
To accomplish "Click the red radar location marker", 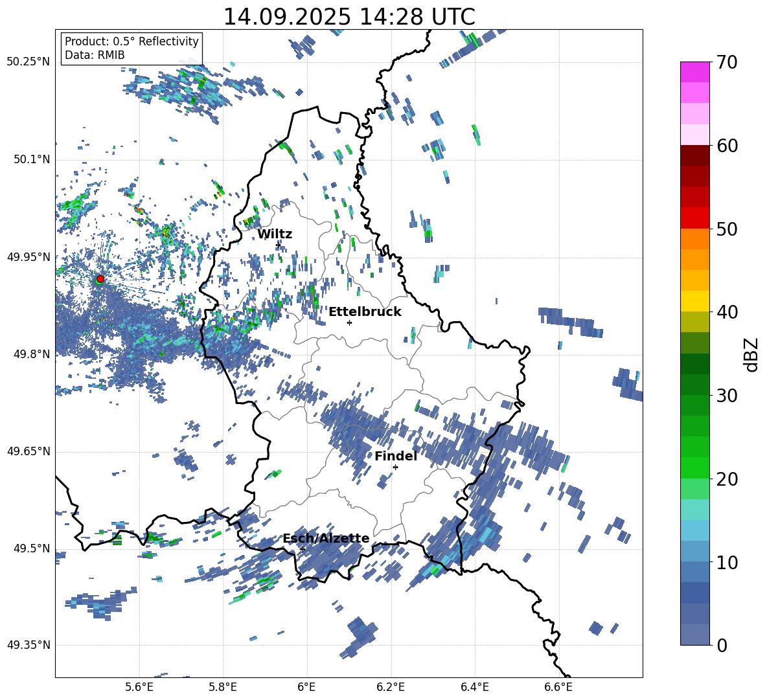I will pos(100,278).
